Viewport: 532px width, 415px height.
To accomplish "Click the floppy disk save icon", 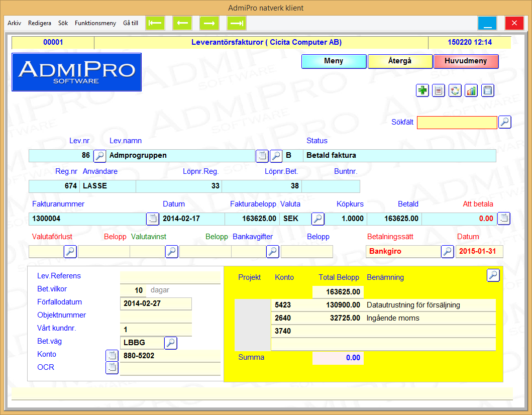I will click(x=487, y=91).
